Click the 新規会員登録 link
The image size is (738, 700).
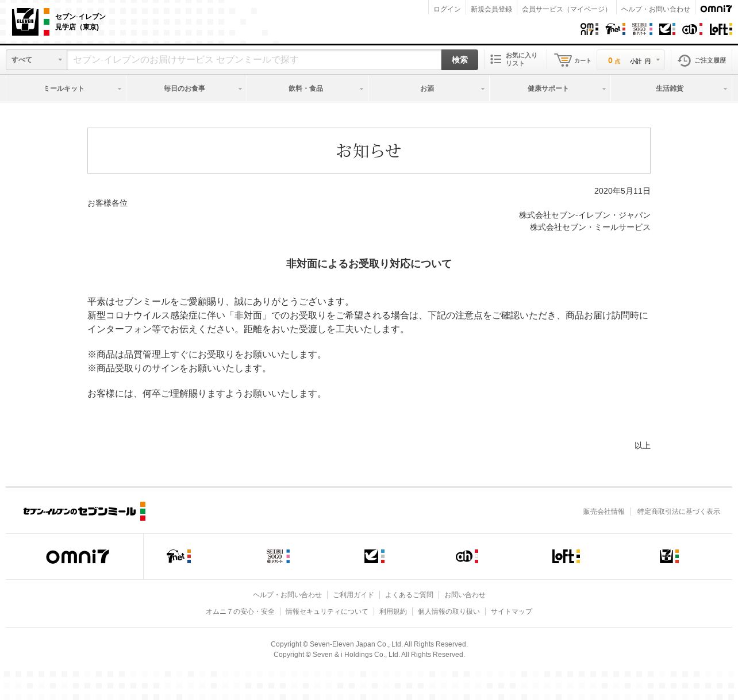click(491, 9)
